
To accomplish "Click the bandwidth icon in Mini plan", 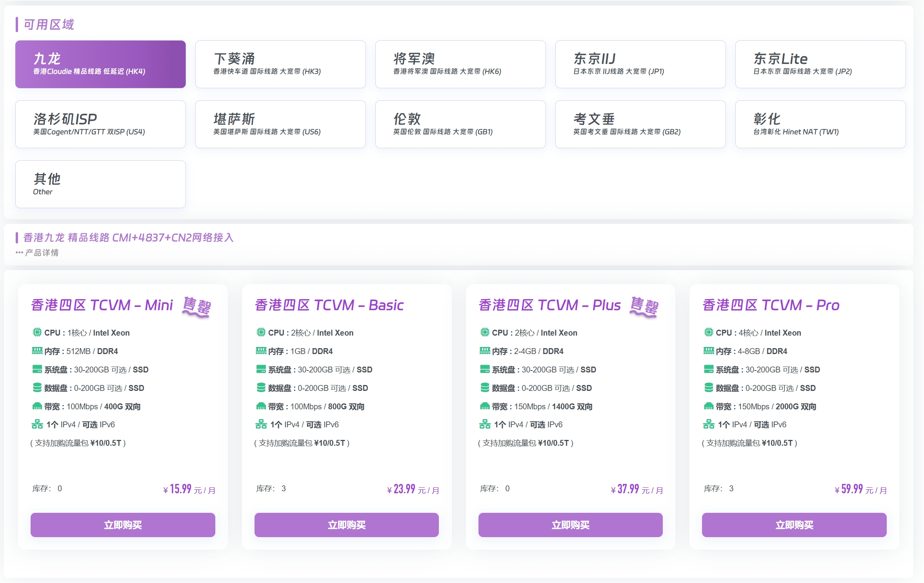I will pyautogui.click(x=37, y=406).
